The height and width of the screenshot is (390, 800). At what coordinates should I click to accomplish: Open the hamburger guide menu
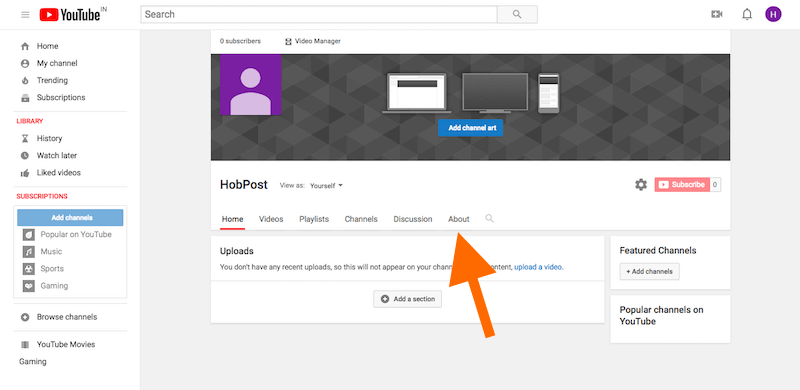click(25, 15)
